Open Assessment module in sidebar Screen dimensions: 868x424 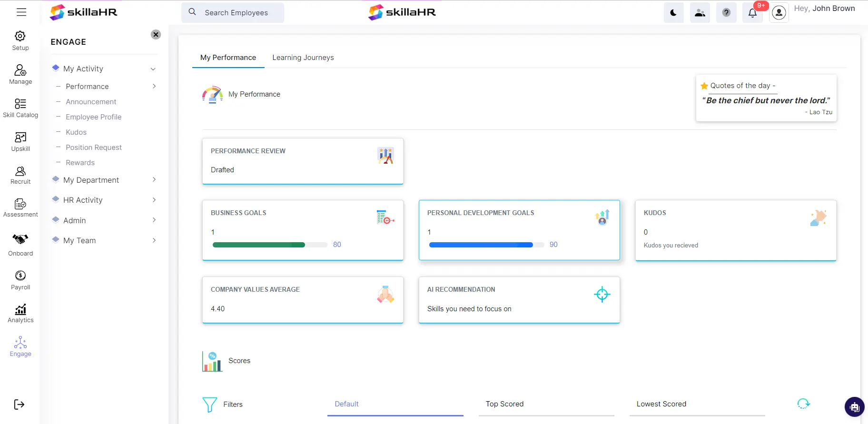20,208
